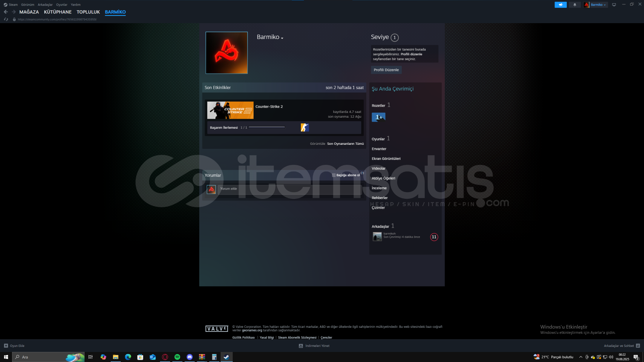
Task: Open the Ekran Görüntüleri link
Action: 386,159
